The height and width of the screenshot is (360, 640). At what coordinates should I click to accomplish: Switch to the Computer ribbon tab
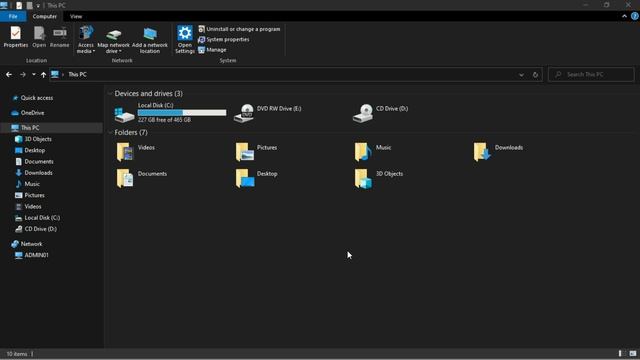click(44, 16)
